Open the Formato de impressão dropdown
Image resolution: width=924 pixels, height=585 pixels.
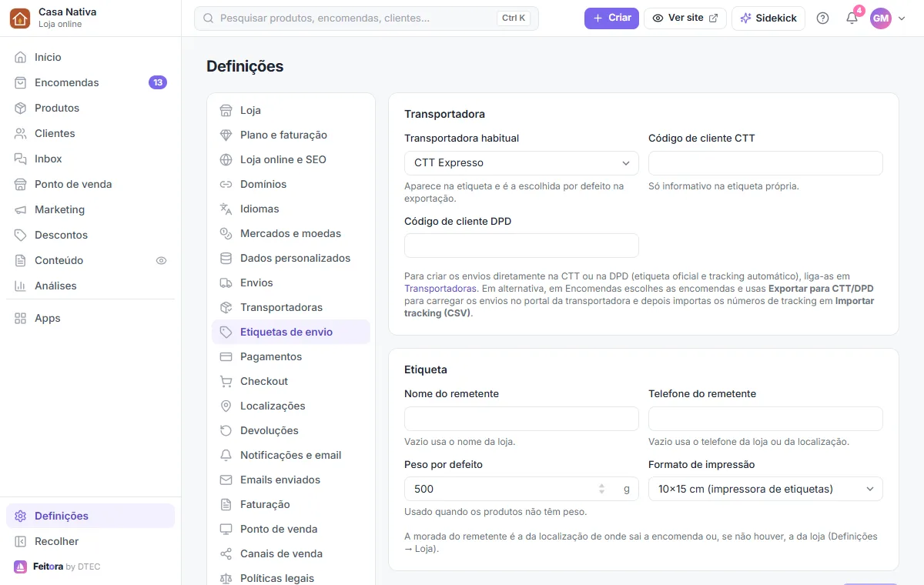[x=765, y=489]
